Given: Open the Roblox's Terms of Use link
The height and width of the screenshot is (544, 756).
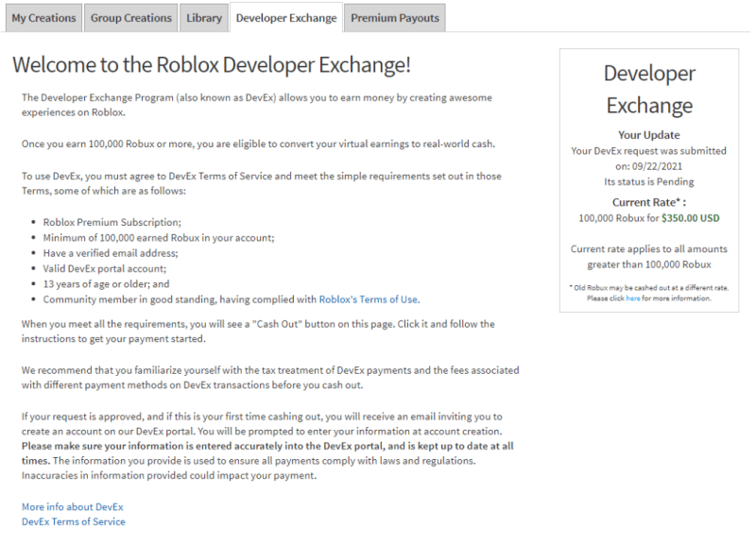Looking at the screenshot, I should (x=369, y=299).
